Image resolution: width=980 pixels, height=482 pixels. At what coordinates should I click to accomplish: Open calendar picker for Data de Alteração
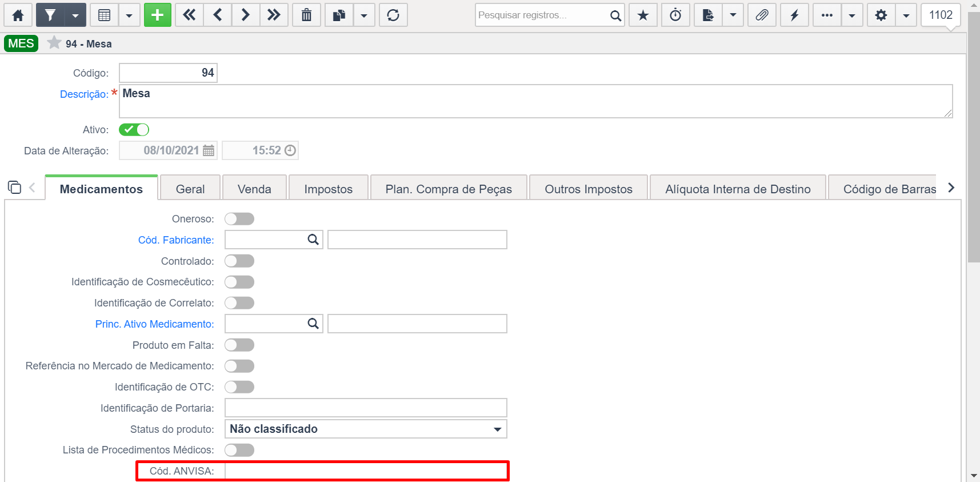[x=209, y=150]
